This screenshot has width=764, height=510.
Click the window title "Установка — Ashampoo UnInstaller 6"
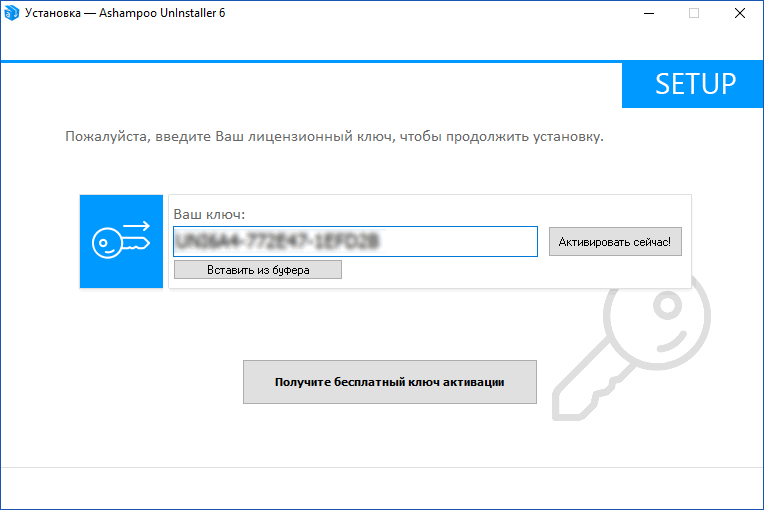125,13
